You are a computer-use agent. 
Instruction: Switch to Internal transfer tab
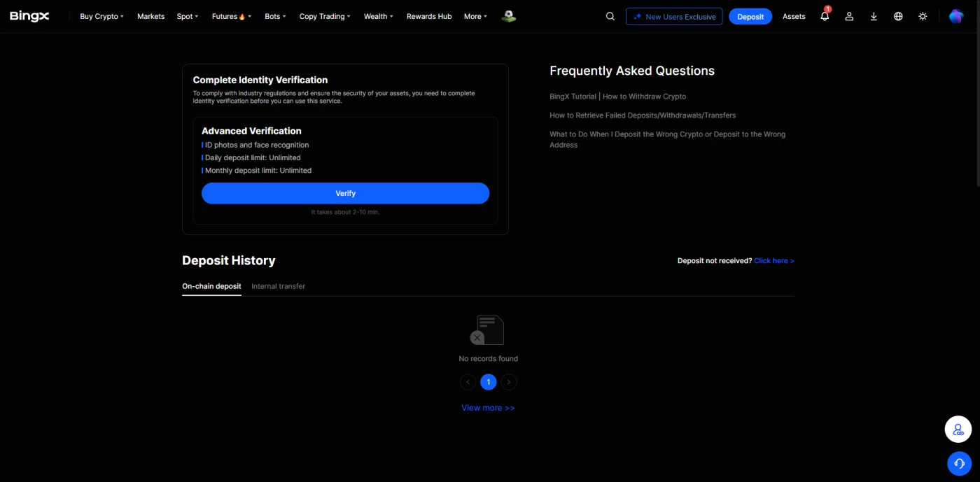[x=278, y=286]
